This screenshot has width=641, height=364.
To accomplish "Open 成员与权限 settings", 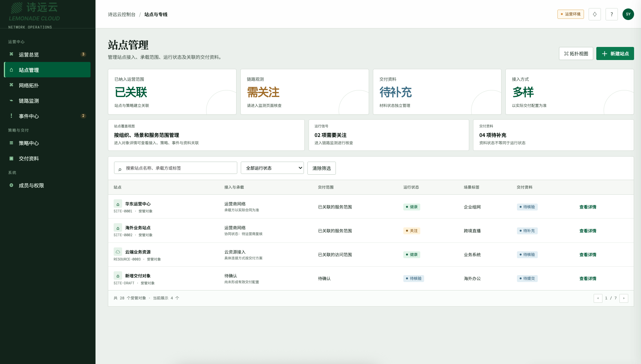I will pos(47,185).
